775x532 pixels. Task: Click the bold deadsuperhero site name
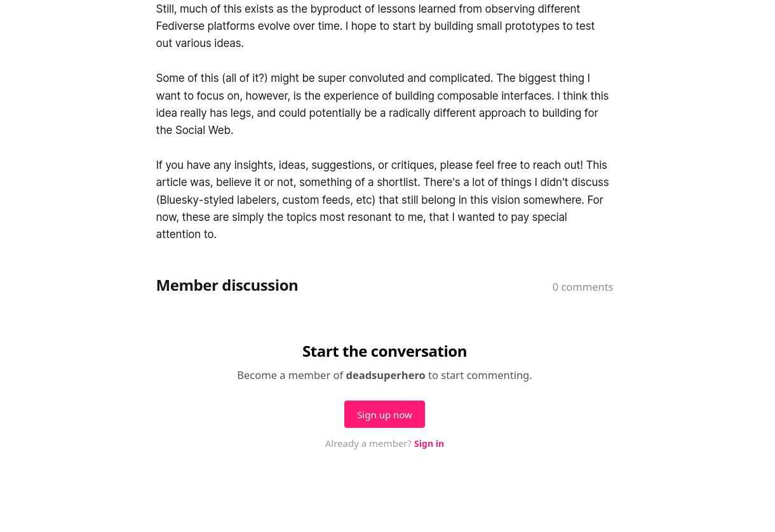coord(386,375)
